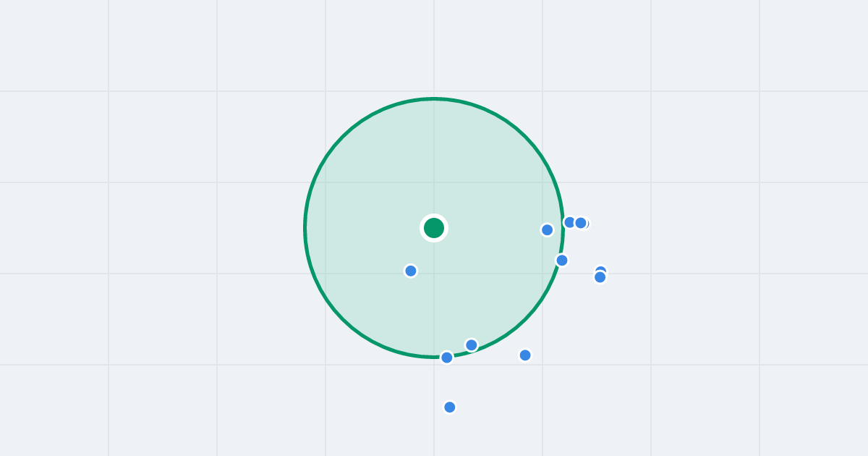Choose the lone blue dot outside the circle, level with its bottom
The image size is (868, 456).
tap(525, 355)
